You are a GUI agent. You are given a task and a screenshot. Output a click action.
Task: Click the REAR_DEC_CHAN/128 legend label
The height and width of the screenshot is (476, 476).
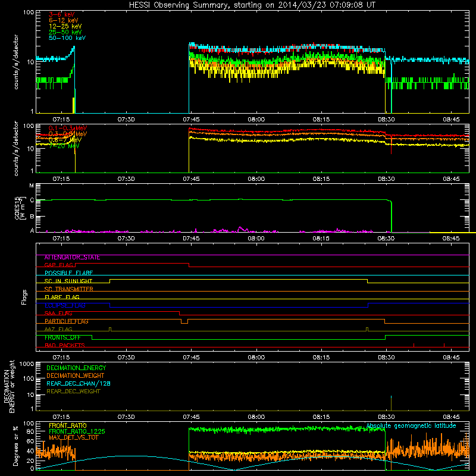(x=79, y=384)
